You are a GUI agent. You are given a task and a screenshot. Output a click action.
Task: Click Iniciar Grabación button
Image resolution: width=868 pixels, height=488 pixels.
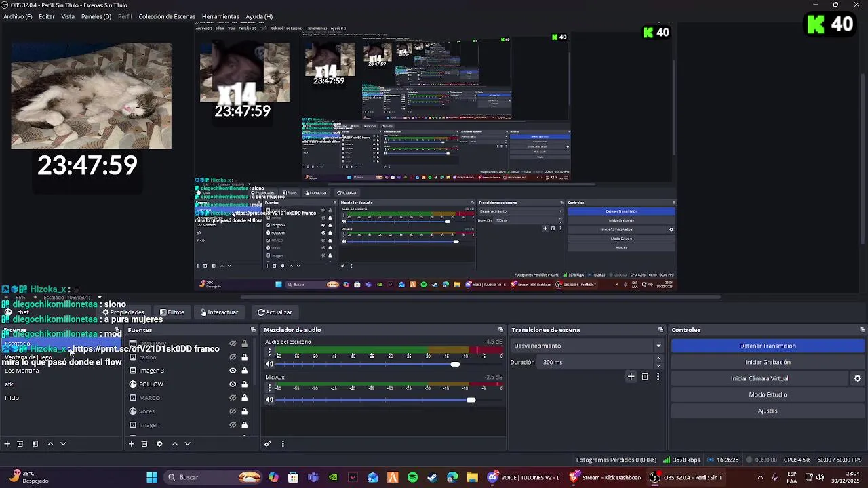tap(768, 362)
